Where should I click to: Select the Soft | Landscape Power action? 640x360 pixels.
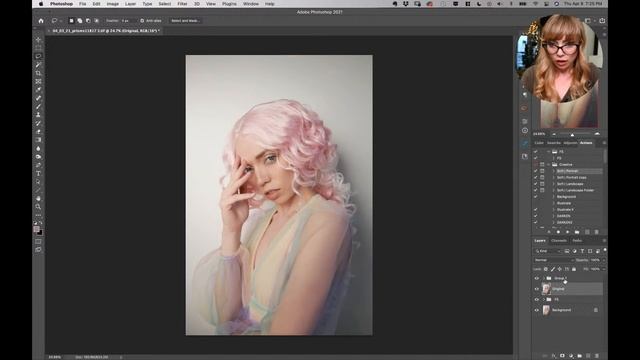(575, 190)
